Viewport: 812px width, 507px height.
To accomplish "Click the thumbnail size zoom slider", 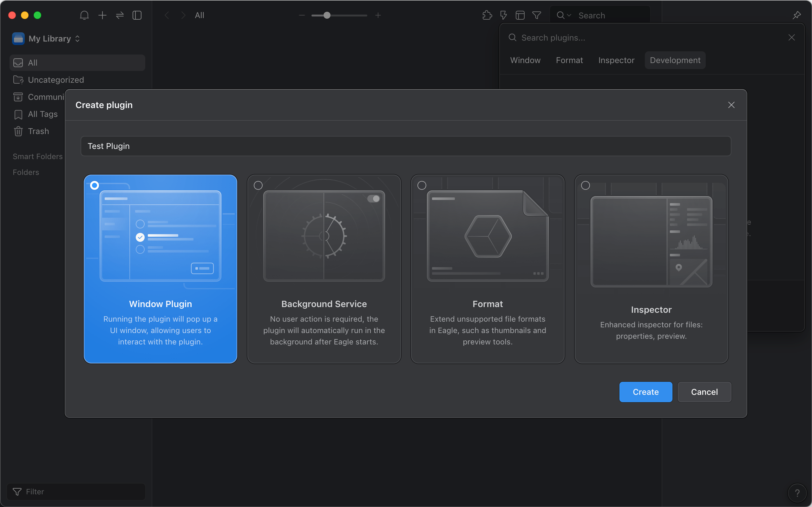I will point(327,16).
